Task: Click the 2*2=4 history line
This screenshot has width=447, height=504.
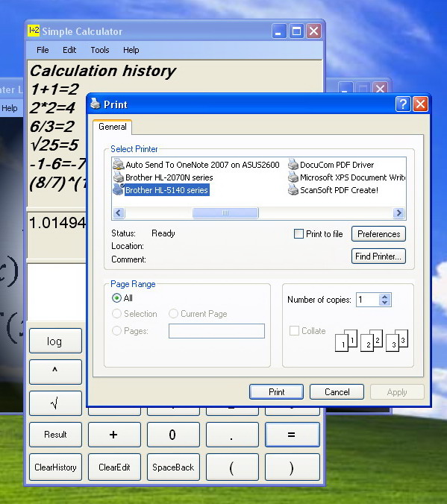Action: pyautogui.click(x=52, y=108)
